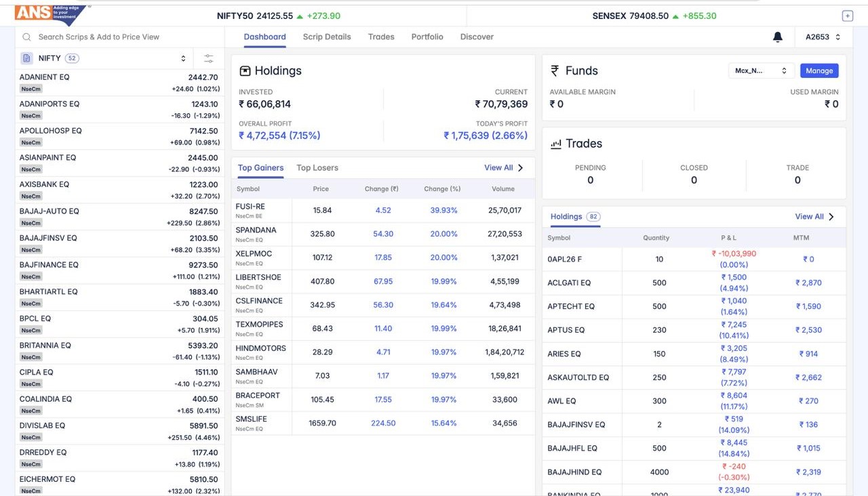The image size is (868, 496).
Task: Select the Top Gainers tab
Action: tap(260, 168)
